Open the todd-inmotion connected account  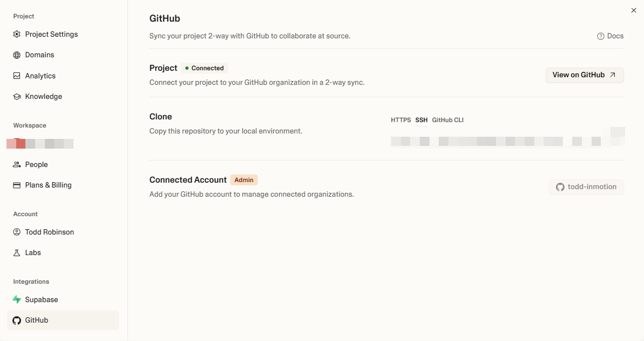tap(586, 186)
